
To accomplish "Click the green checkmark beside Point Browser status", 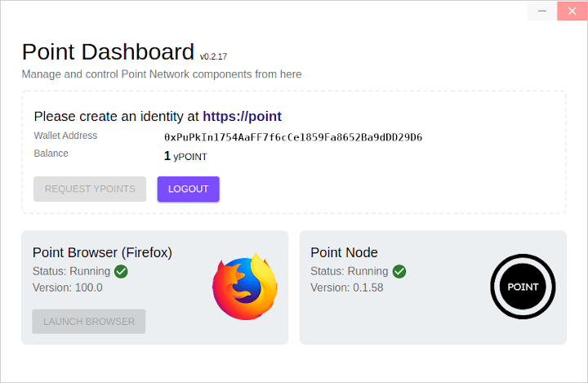I will tap(122, 271).
